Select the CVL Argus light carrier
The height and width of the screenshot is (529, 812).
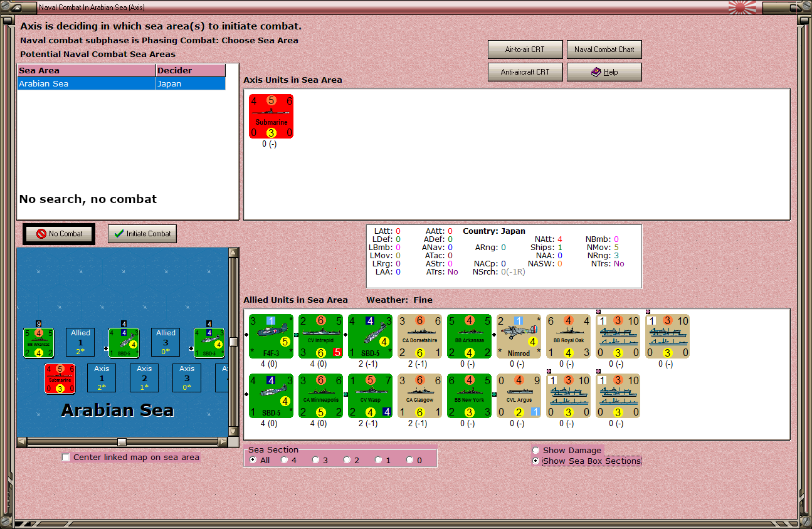[519, 396]
